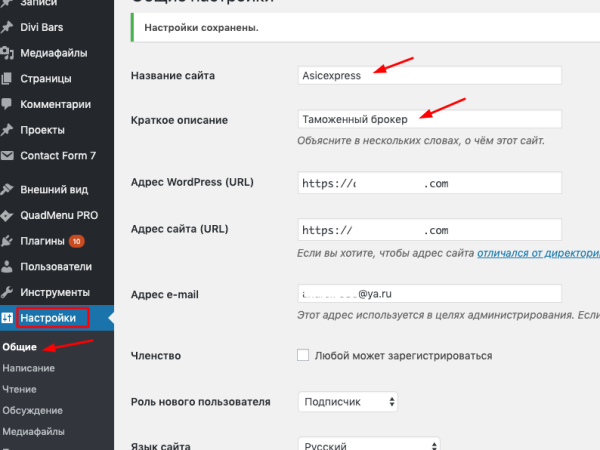
Task: Open the site language dropdown 'Русский'
Action: (369, 446)
